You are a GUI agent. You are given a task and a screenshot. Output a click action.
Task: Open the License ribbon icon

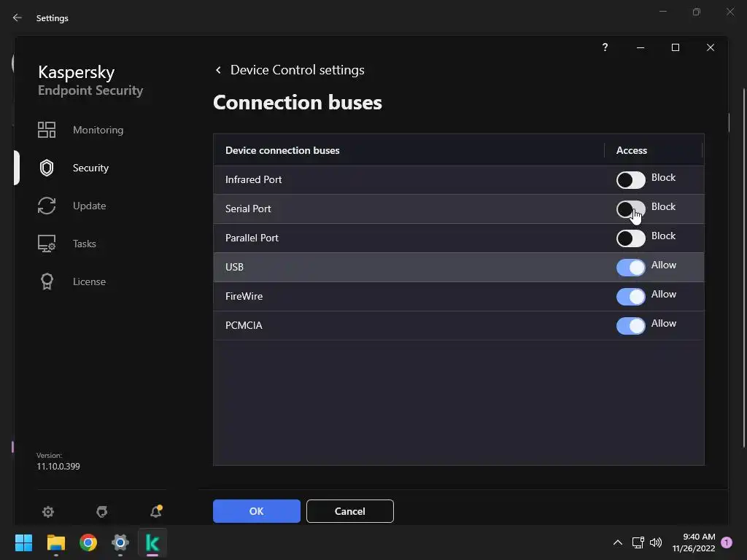47,281
